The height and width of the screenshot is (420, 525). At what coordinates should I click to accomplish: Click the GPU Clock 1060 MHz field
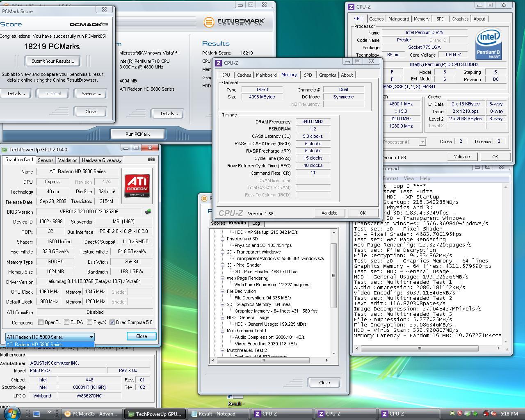tap(49, 292)
